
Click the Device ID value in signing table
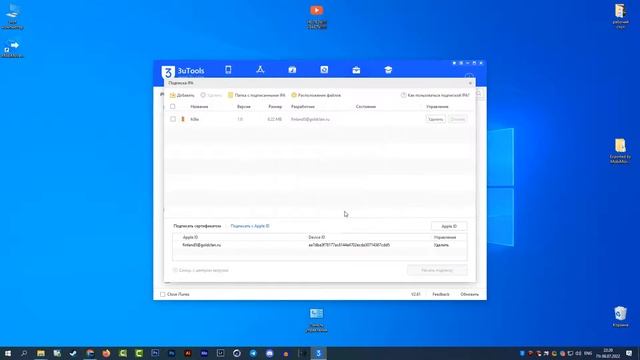click(349, 245)
